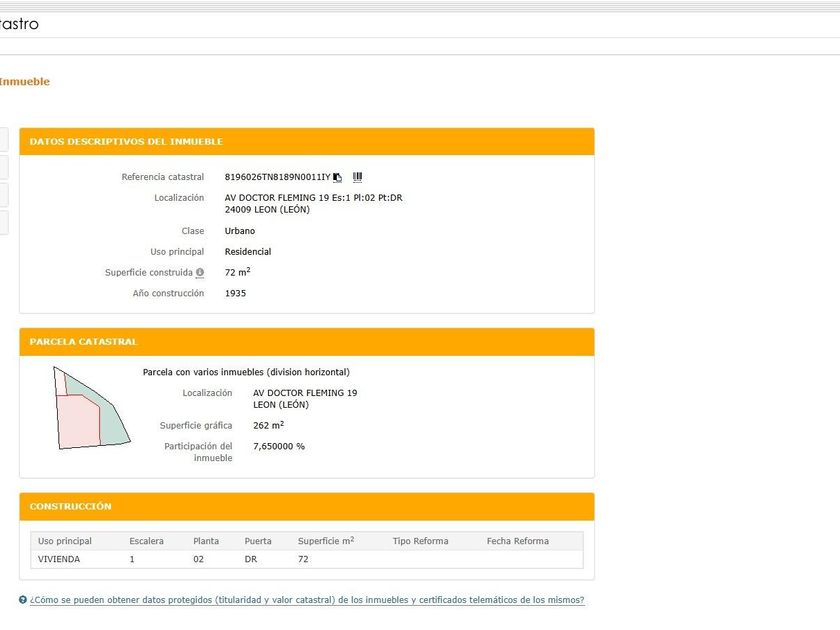This screenshot has width=840, height=630.
Task: Click the parcel surface value 262 m²
Action: pyautogui.click(x=268, y=425)
